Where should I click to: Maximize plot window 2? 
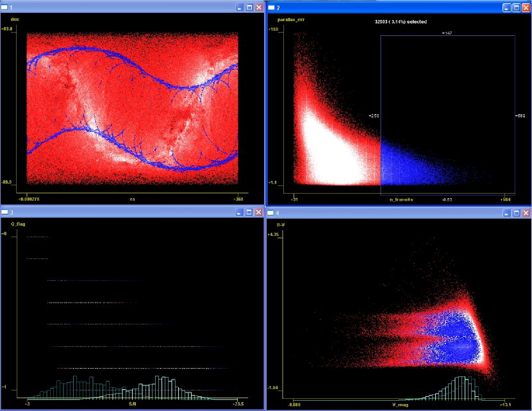coord(515,7)
